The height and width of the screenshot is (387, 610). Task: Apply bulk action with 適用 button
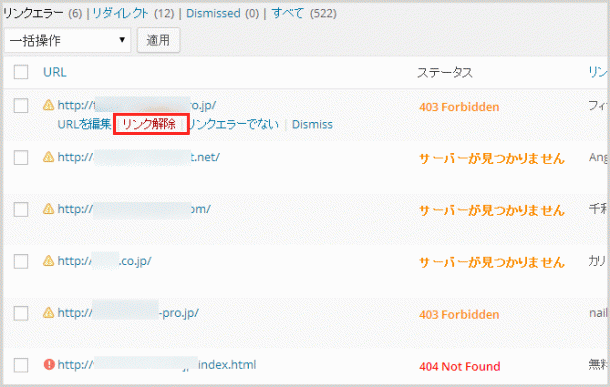pyautogui.click(x=158, y=40)
